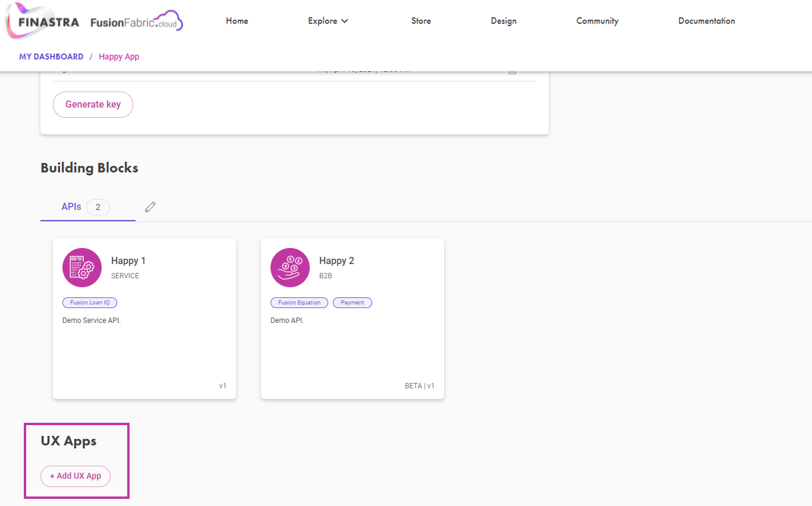Click the + Add UX App button
The image size is (812, 506).
pos(75,476)
